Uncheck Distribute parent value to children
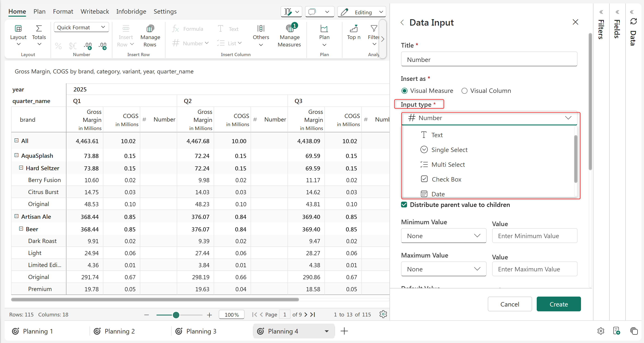 point(404,205)
